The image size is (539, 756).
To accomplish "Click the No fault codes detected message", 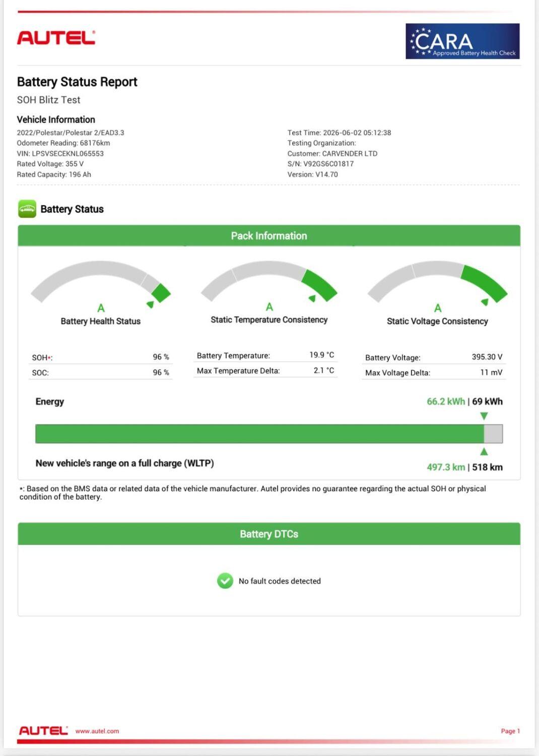I will [x=280, y=581].
